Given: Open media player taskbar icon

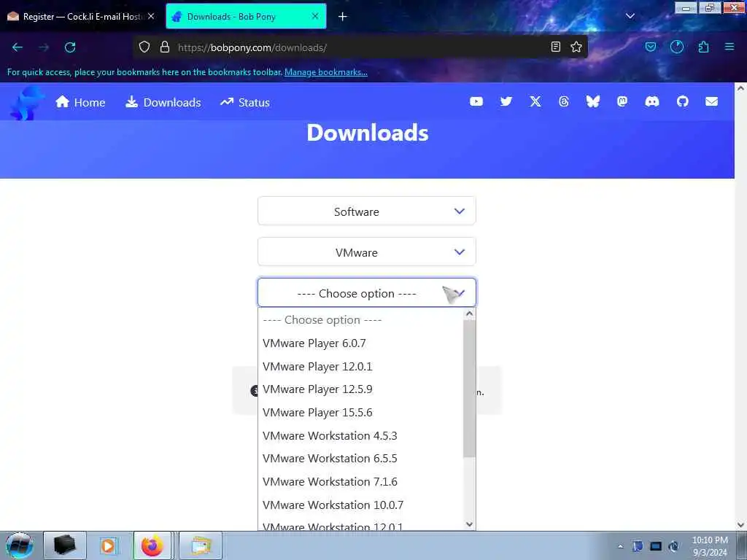Looking at the screenshot, I should [x=108, y=545].
